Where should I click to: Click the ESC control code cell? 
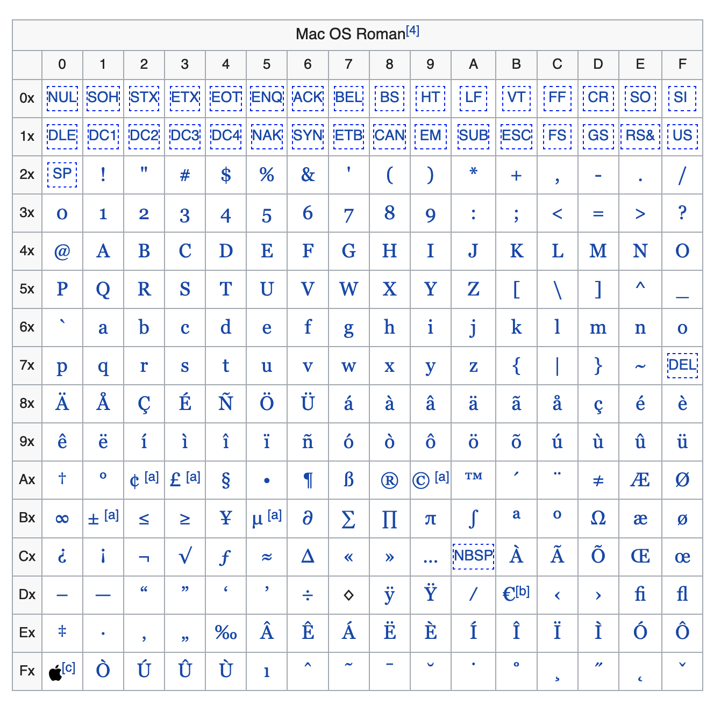pyautogui.click(x=516, y=136)
